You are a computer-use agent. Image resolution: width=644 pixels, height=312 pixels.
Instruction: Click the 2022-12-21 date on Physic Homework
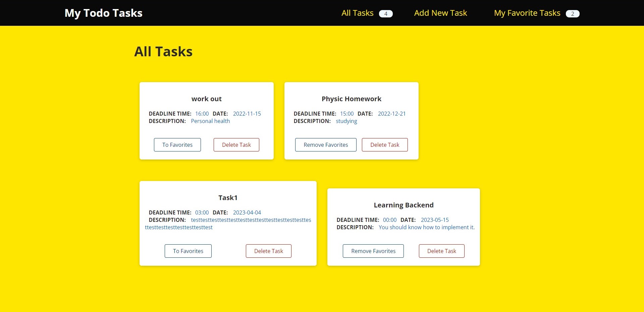(x=391, y=114)
